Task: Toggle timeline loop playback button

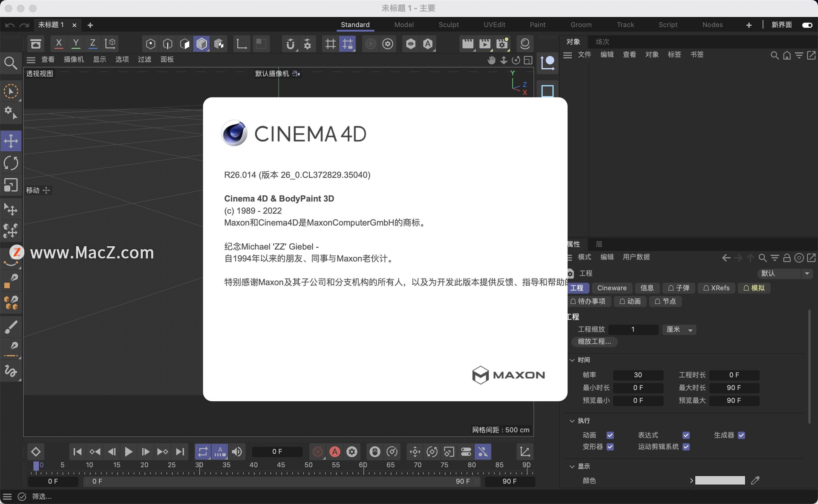Action: (203, 452)
